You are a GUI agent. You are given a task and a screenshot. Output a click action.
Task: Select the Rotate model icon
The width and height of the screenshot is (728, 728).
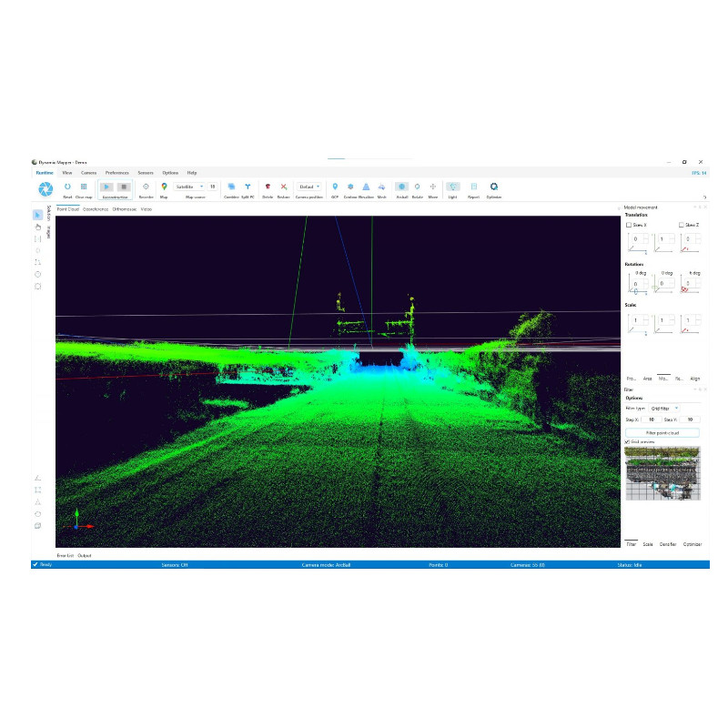pos(418,187)
